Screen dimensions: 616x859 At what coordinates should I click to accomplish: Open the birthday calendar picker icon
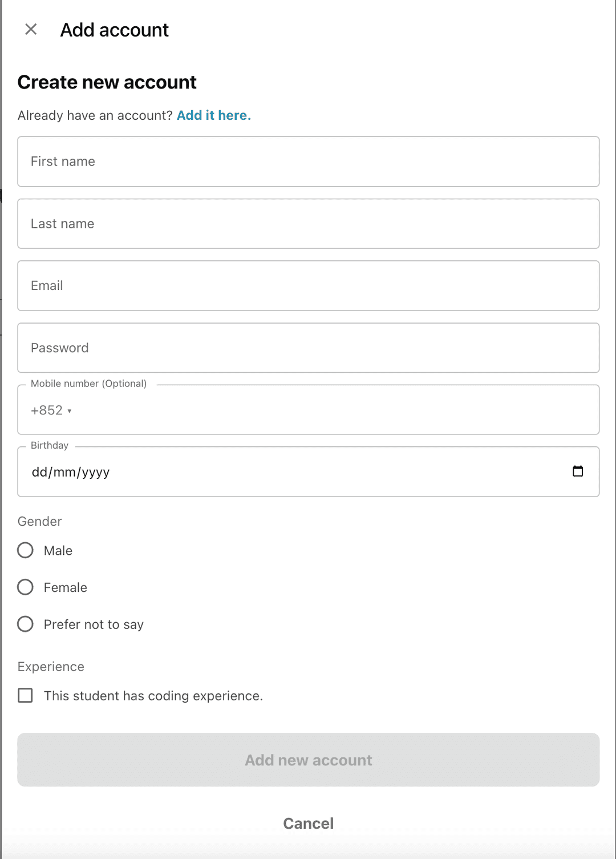[x=577, y=471]
